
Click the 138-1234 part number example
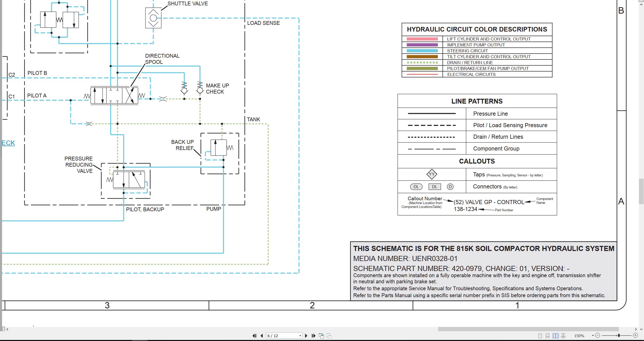tap(466, 209)
